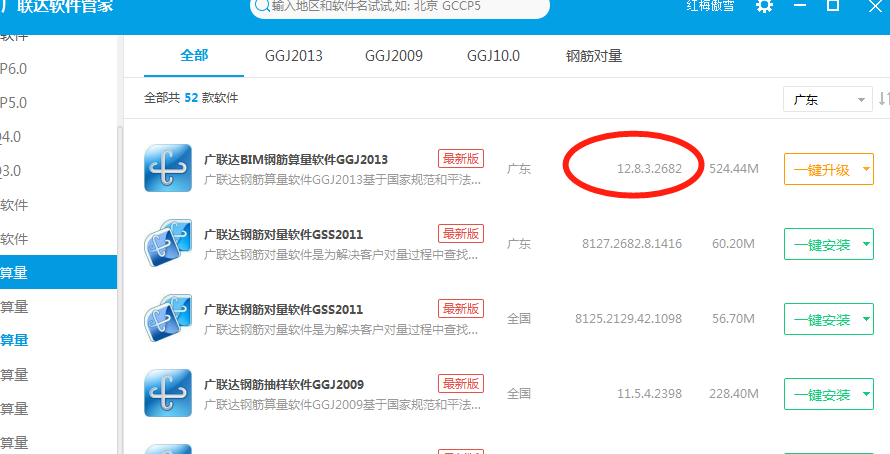Click 最新版 badge on GGJ2009 row
The height and width of the screenshot is (454, 890).
461,384
